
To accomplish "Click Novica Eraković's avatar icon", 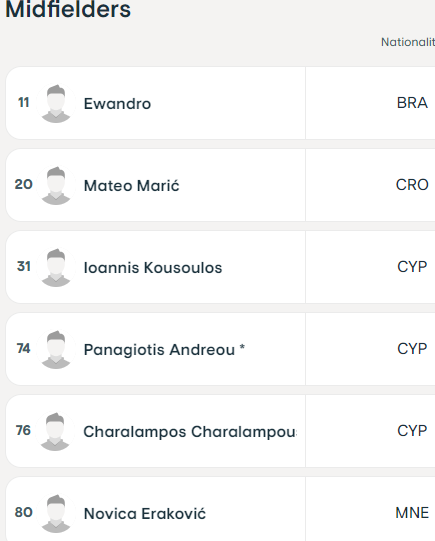I will click(56, 513).
